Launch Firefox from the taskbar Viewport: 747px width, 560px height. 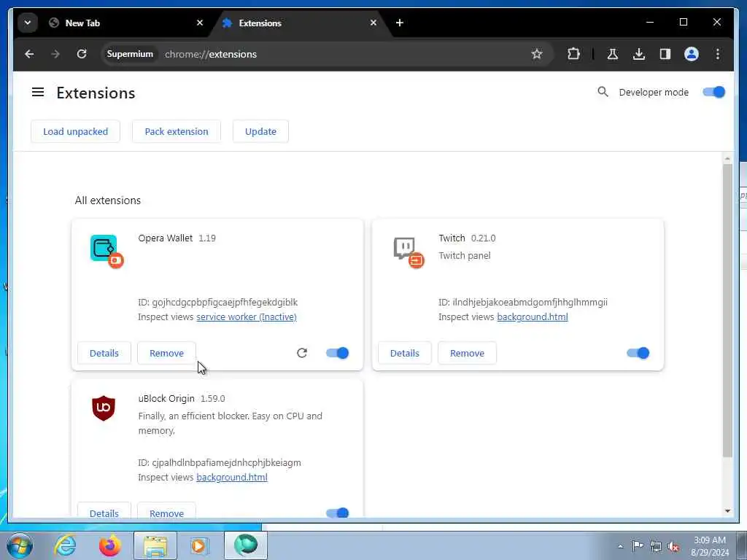point(110,545)
